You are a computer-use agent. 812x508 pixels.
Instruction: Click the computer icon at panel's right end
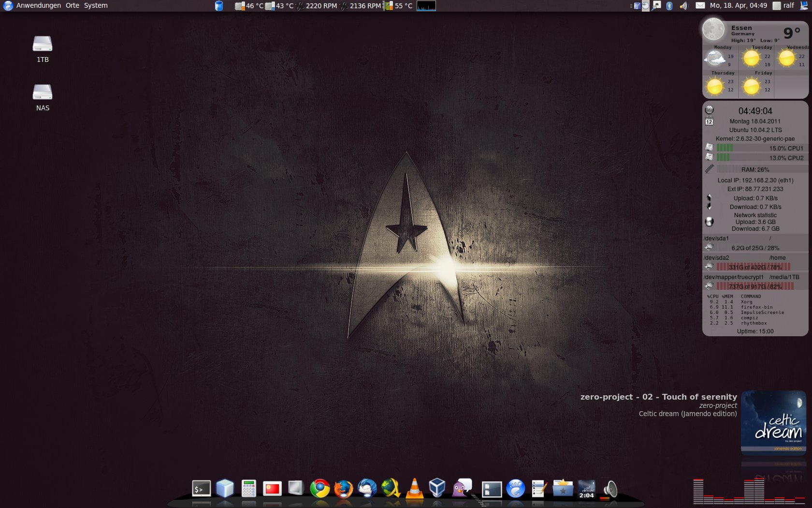coord(804,5)
